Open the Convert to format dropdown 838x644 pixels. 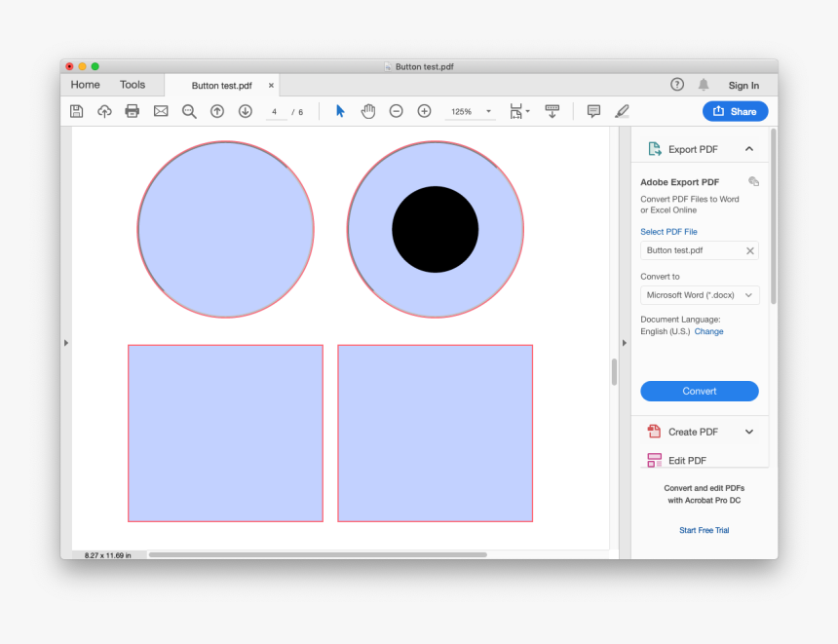pyautogui.click(x=700, y=295)
